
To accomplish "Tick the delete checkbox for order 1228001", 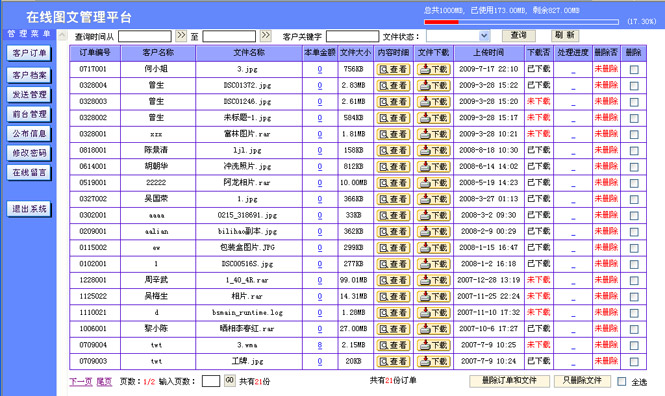I will 634,281.
